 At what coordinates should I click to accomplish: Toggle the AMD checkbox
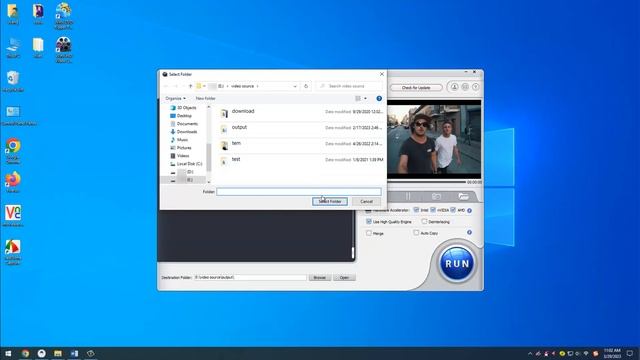[x=453, y=210]
